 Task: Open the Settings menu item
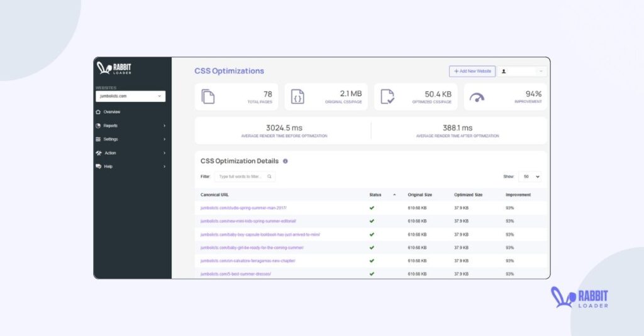click(111, 139)
